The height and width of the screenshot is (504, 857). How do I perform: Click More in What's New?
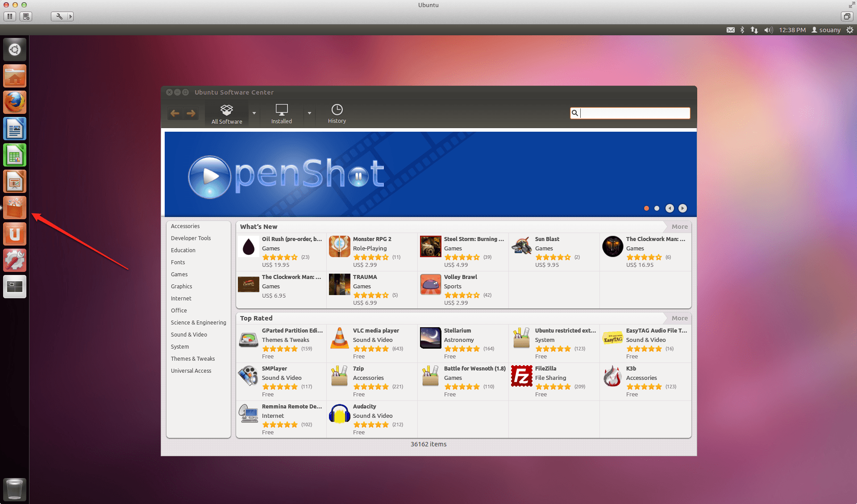679,227
